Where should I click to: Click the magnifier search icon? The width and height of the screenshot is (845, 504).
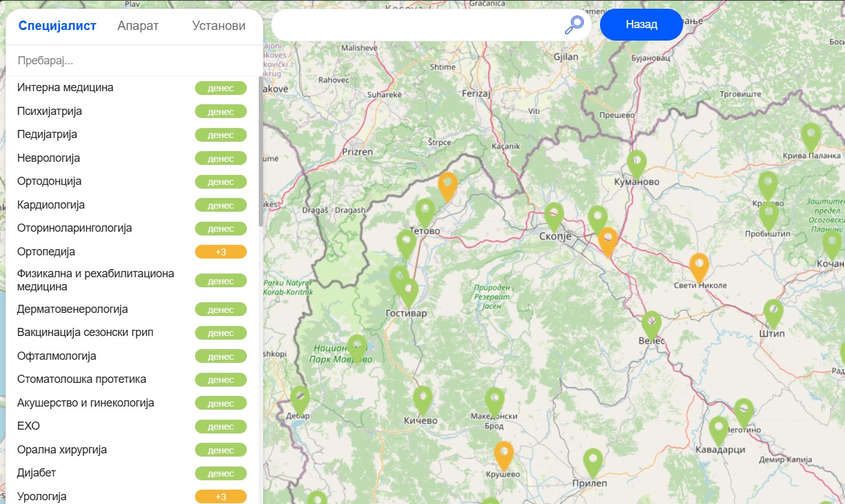coord(574,25)
